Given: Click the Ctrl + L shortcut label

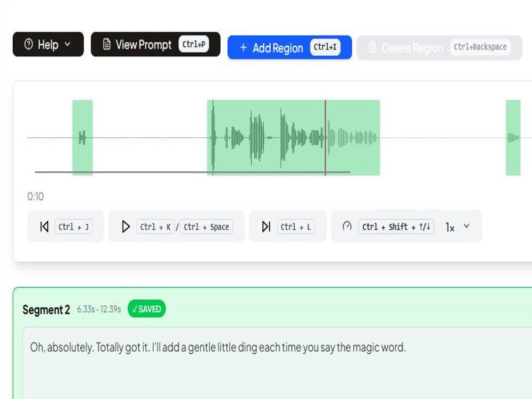Looking at the screenshot, I should pyautogui.click(x=295, y=227).
